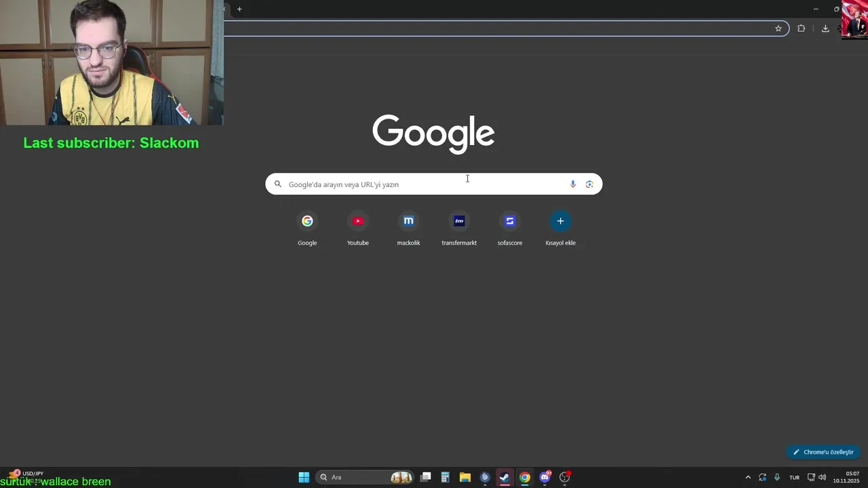Click the tray microphone icon
The image size is (868, 488).
(777, 477)
